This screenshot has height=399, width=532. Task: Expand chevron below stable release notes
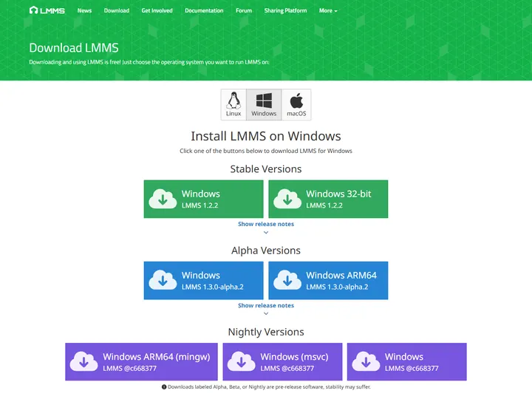click(x=266, y=233)
